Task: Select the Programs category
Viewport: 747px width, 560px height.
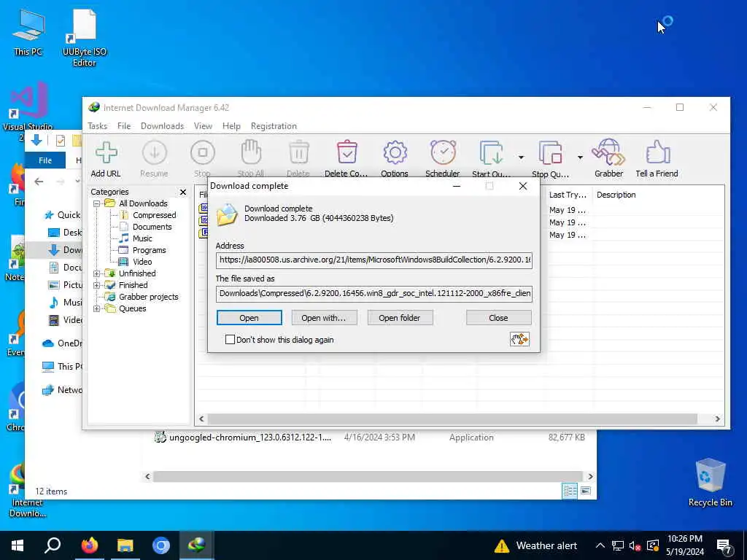Action: coord(149,250)
